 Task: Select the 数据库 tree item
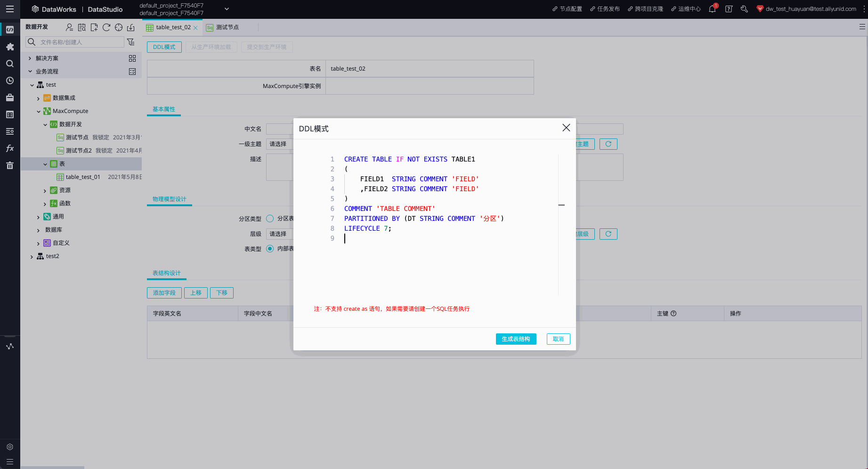tap(54, 230)
